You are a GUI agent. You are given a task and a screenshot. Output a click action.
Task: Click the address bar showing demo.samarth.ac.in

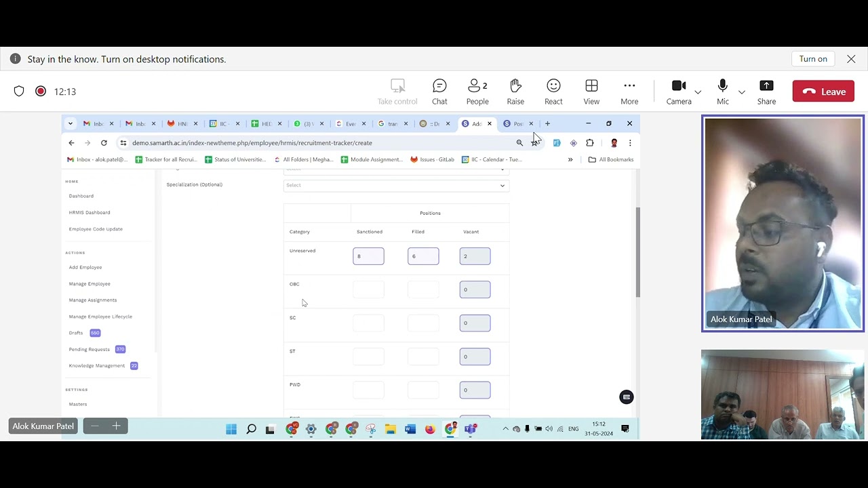point(319,143)
